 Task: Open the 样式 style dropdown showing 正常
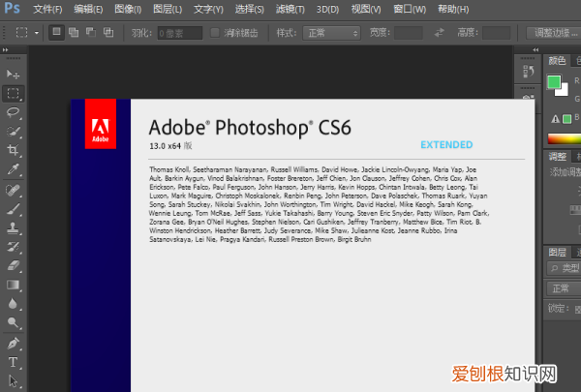(332, 32)
